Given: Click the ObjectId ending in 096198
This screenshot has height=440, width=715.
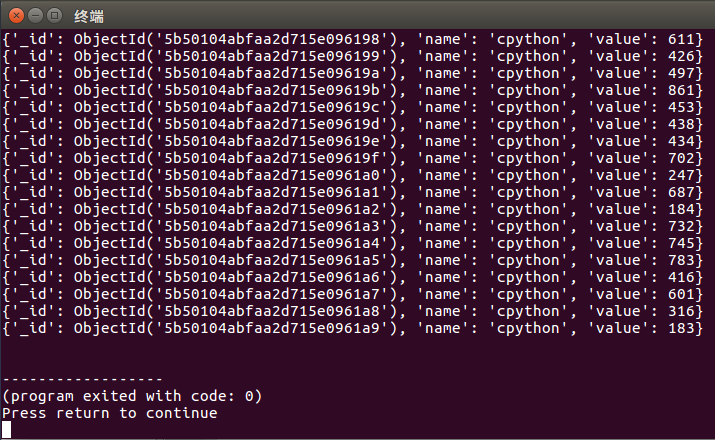Looking at the screenshot, I should pos(236,40).
